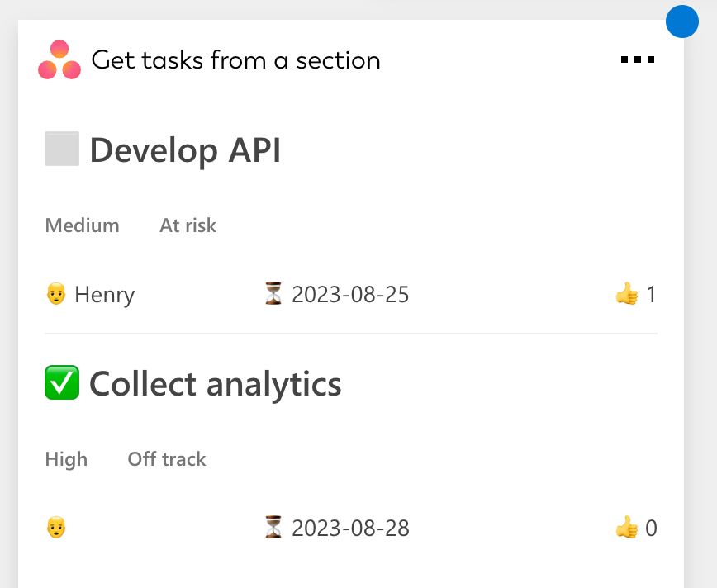The image size is (717, 588).
Task: Click the Medium priority label
Action: point(82,225)
